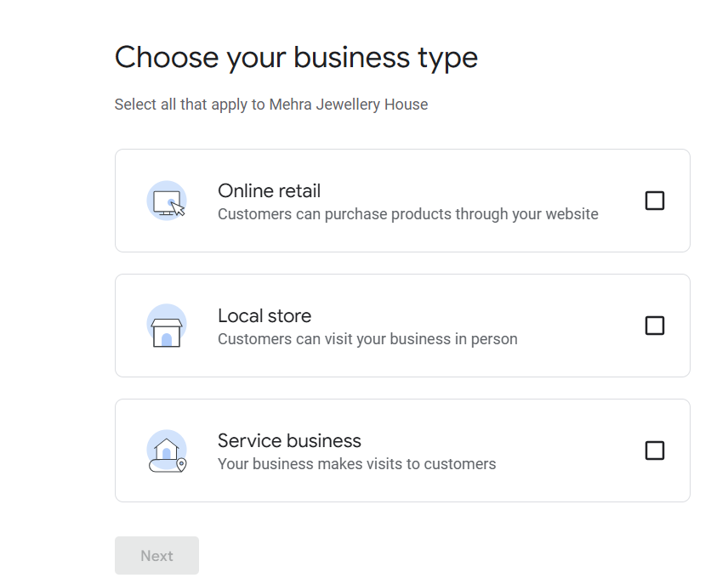Select the Online retail title text
This screenshot has width=728, height=578.
tap(270, 191)
